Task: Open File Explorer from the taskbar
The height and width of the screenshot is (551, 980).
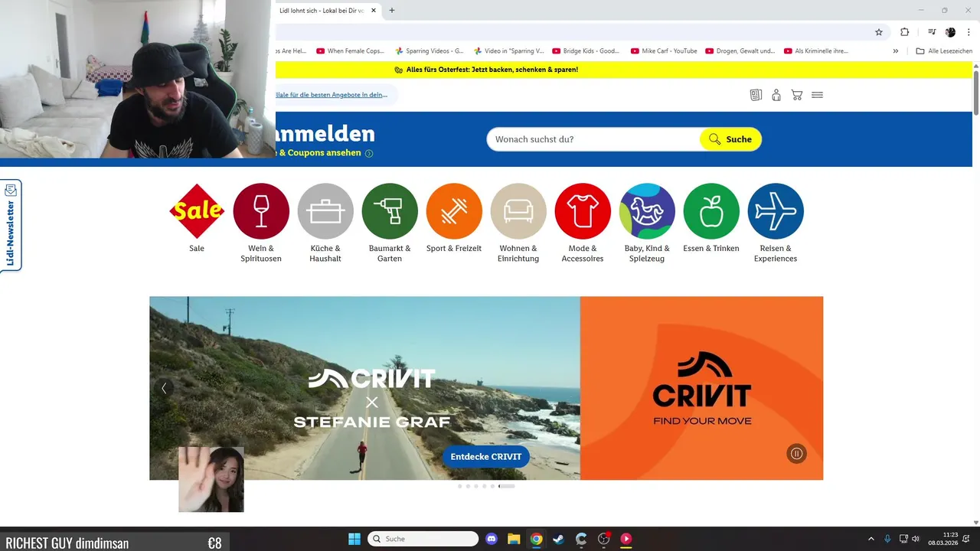Action: click(x=514, y=539)
